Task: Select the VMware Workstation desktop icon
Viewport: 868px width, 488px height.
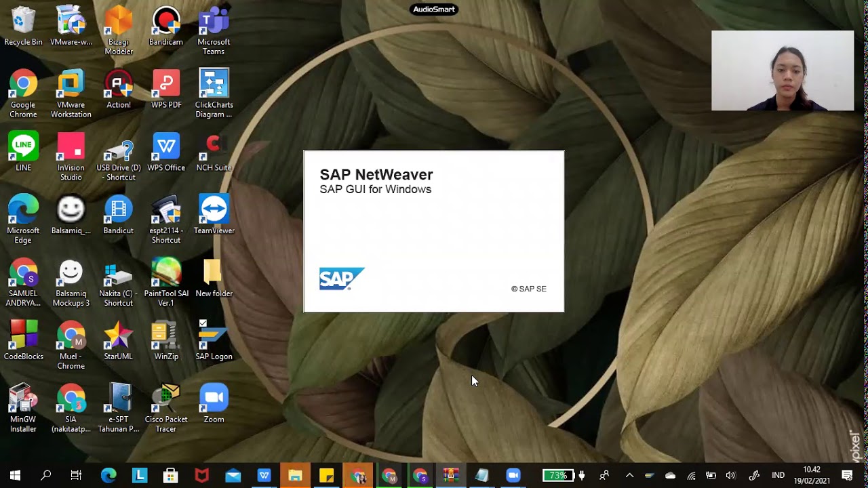Action: (x=71, y=94)
